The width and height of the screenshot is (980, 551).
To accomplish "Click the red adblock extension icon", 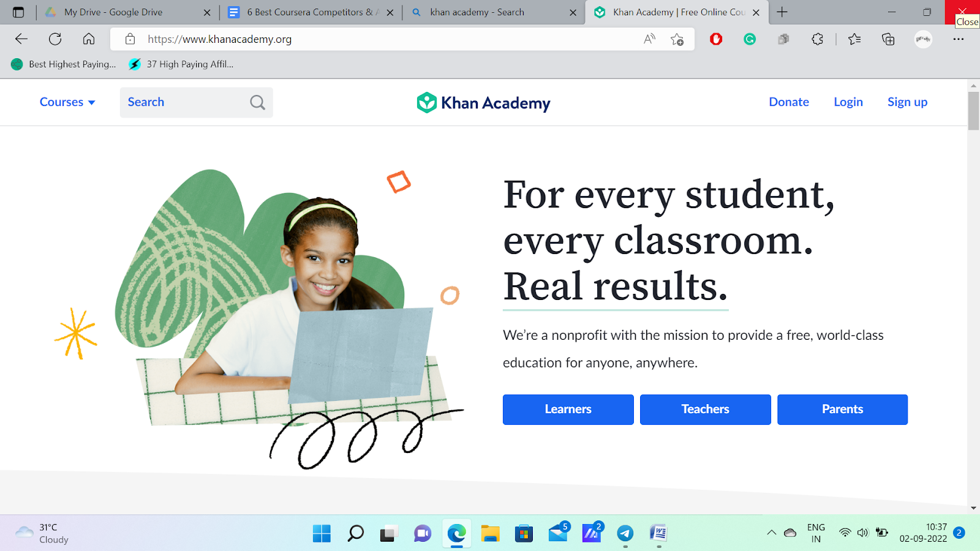I will click(716, 39).
